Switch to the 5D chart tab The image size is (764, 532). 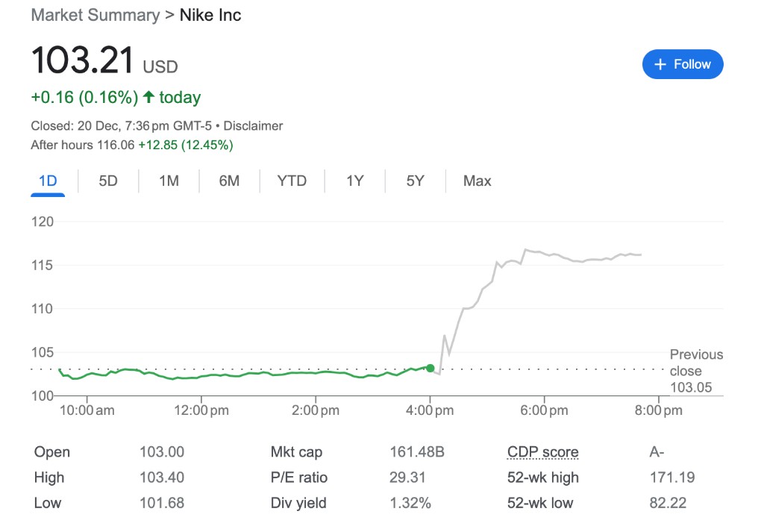click(108, 181)
